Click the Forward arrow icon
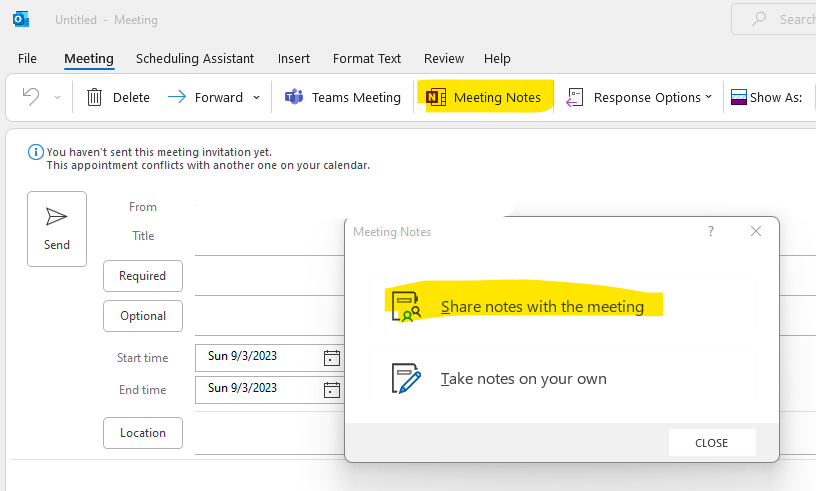 coord(177,97)
